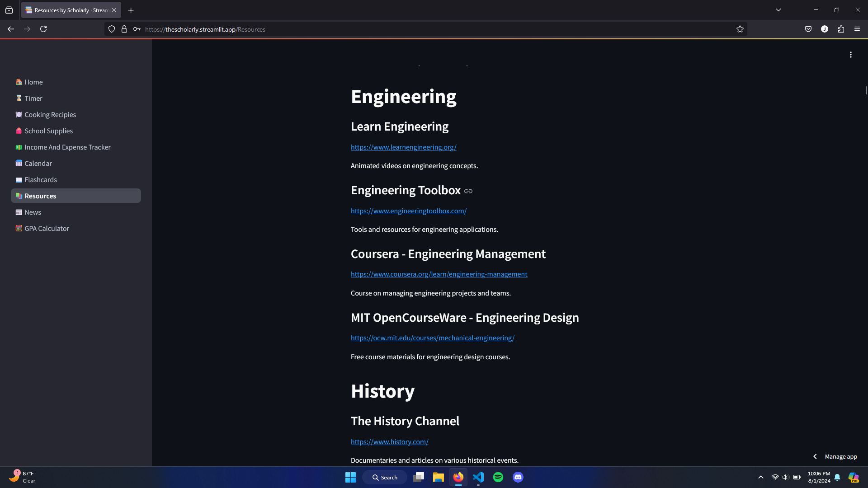This screenshot has height=488, width=868.
Task: Click Save to Pocket icon
Action: tap(808, 29)
